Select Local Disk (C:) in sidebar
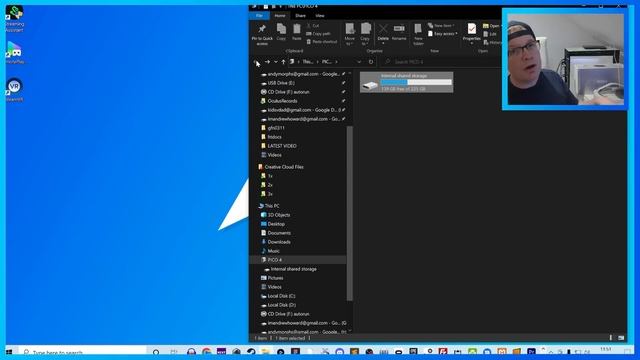This screenshot has height=360, width=640. (281, 296)
